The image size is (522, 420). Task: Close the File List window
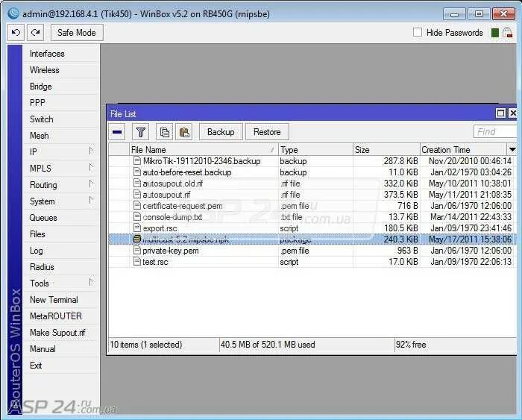[513, 113]
